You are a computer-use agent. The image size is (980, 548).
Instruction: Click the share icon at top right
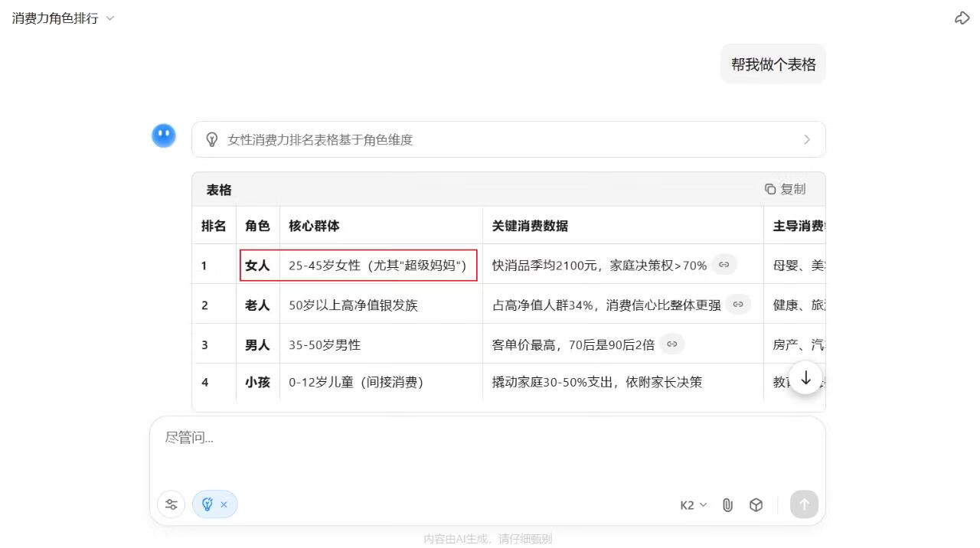tap(962, 17)
